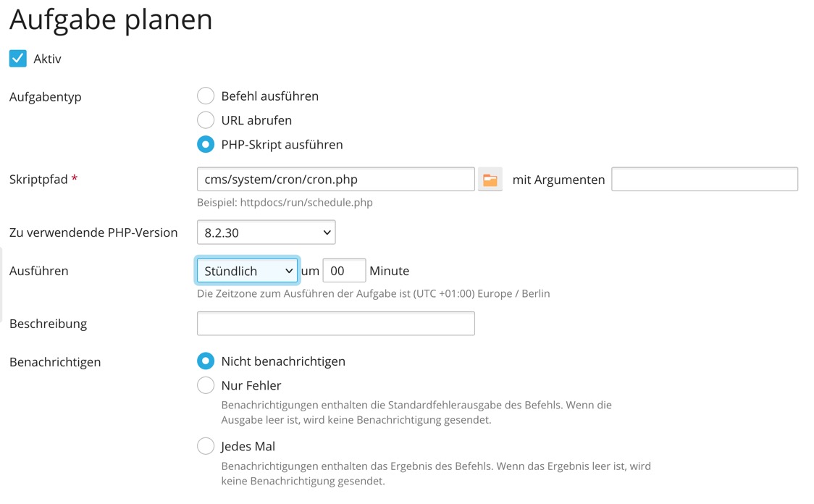814x504 pixels.
Task: Choose Nur Fehler notification option
Action: click(206, 385)
